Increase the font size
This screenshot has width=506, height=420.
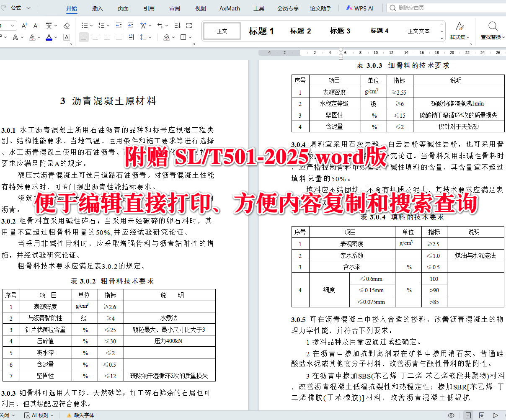pyautogui.click(x=24, y=26)
